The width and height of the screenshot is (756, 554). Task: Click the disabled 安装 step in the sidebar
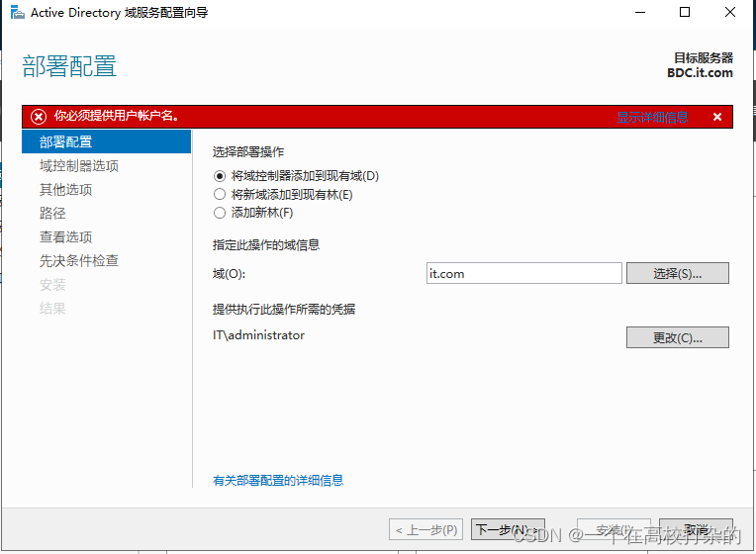52,285
